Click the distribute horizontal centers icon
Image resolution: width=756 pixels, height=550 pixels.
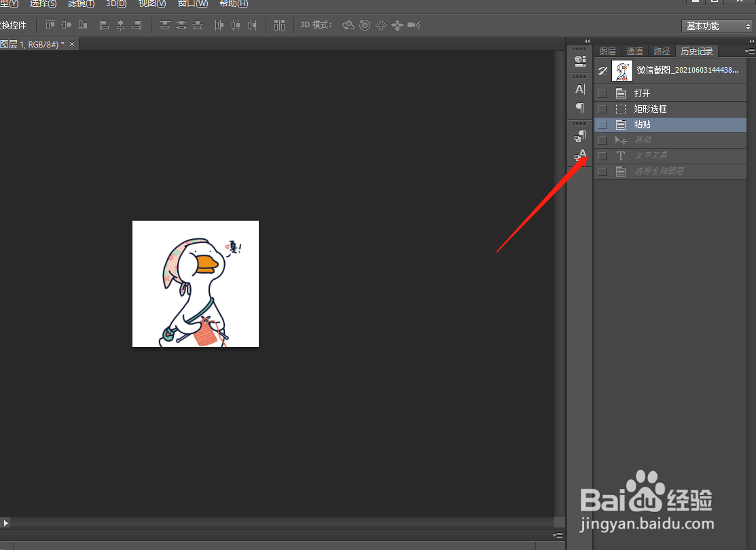pyautogui.click(x=235, y=25)
